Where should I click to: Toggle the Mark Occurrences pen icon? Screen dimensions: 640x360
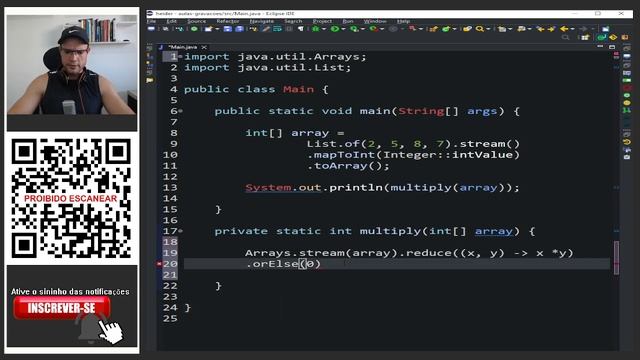(266, 29)
